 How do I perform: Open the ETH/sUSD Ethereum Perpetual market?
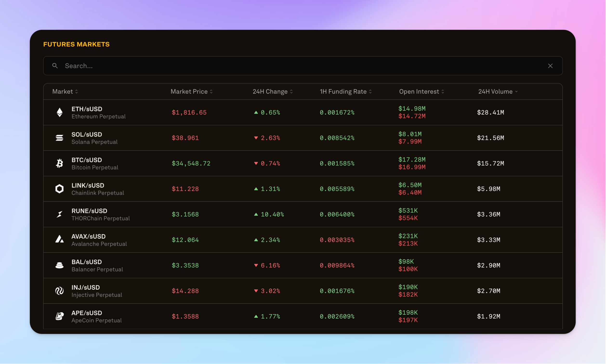[x=98, y=113]
